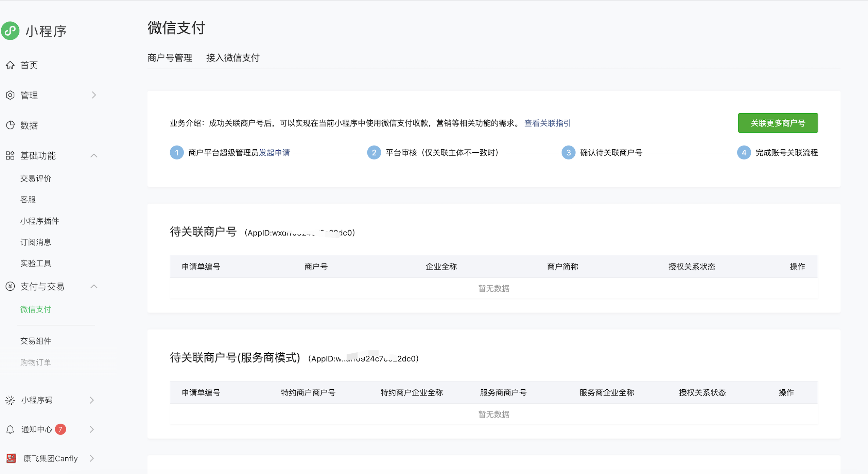Click the 商户简称 column header
Screen dimensions: 868x474
(x=562, y=266)
